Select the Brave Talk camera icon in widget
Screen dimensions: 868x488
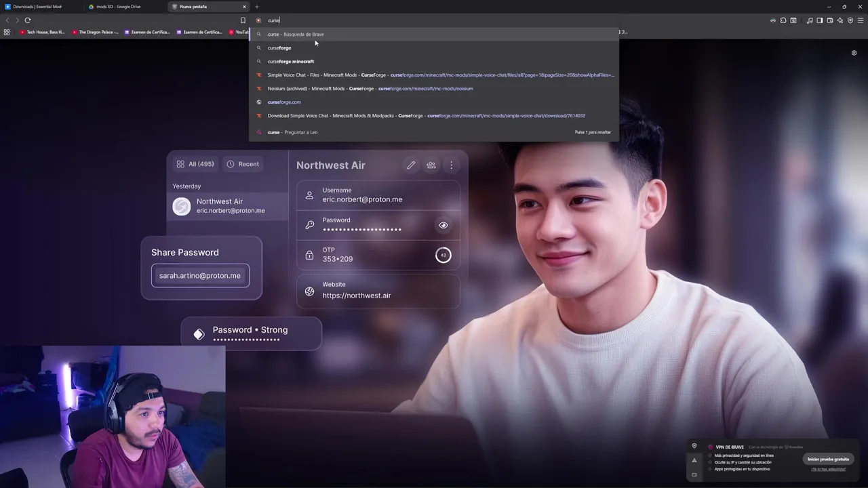[694, 474]
